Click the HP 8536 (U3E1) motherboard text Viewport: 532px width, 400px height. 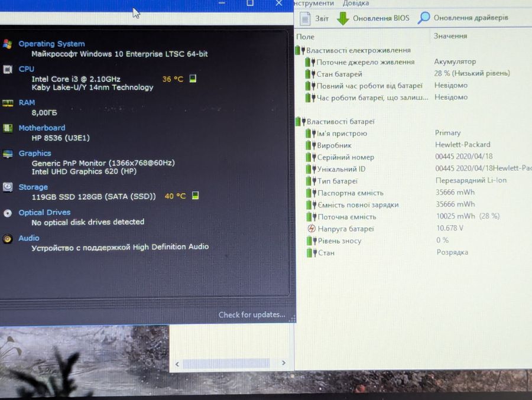[61, 138]
